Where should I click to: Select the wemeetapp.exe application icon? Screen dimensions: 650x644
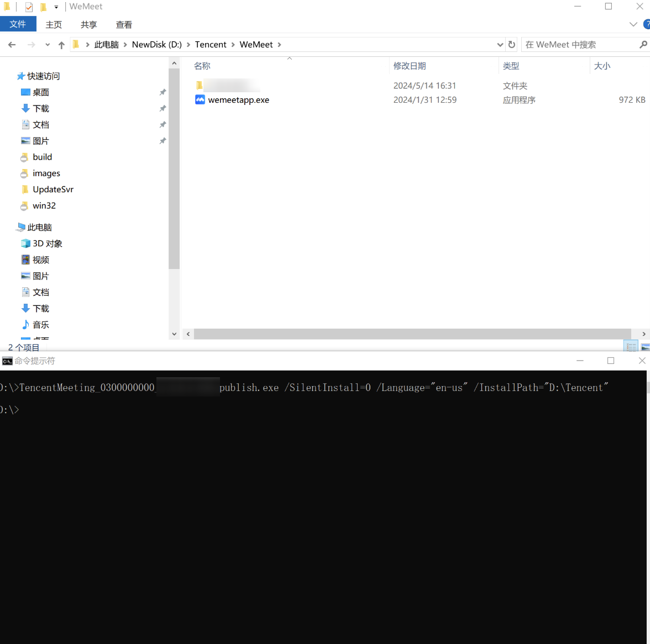200,100
